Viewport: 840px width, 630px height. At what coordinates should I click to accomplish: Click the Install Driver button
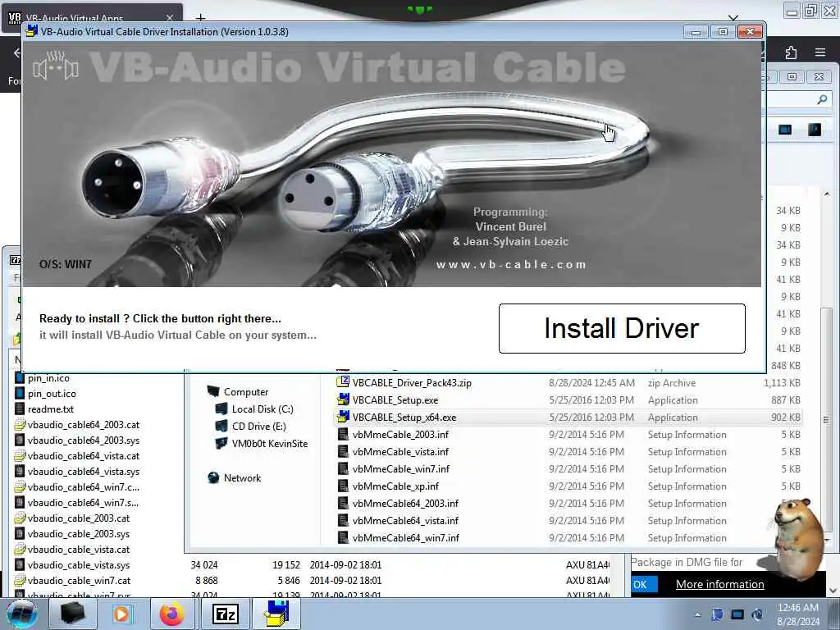[622, 328]
